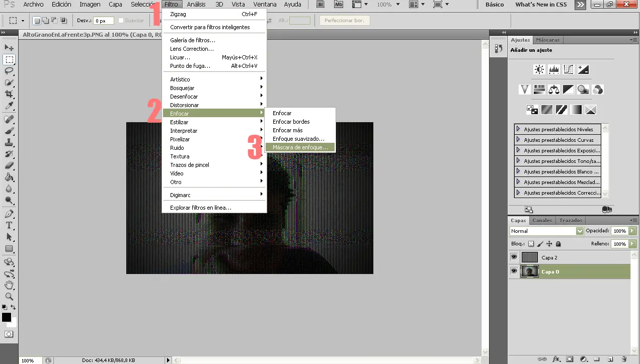Add a Curves adjustment
Viewport: 640px width, 364px height.
tap(569, 69)
